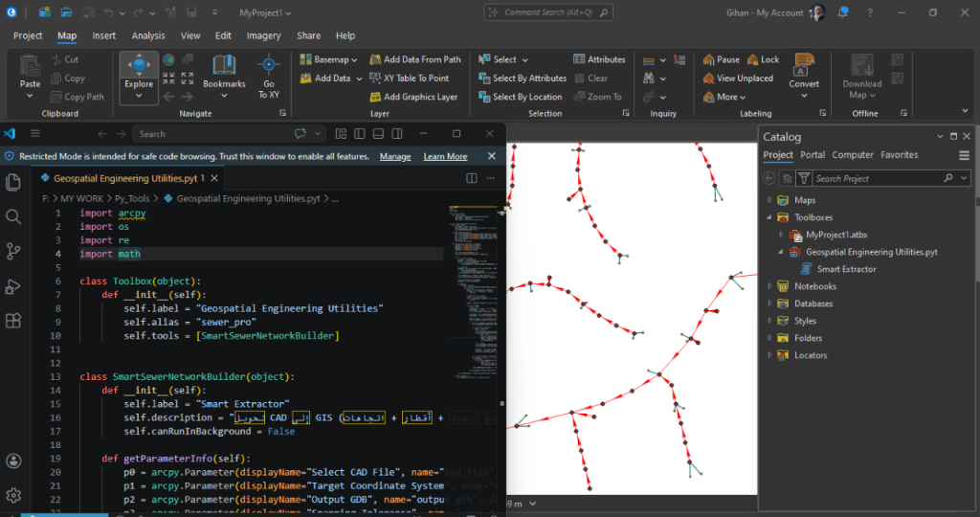980x517 pixels.
Task: Click Add Graphics Layer
Action: tap(413, 97)
